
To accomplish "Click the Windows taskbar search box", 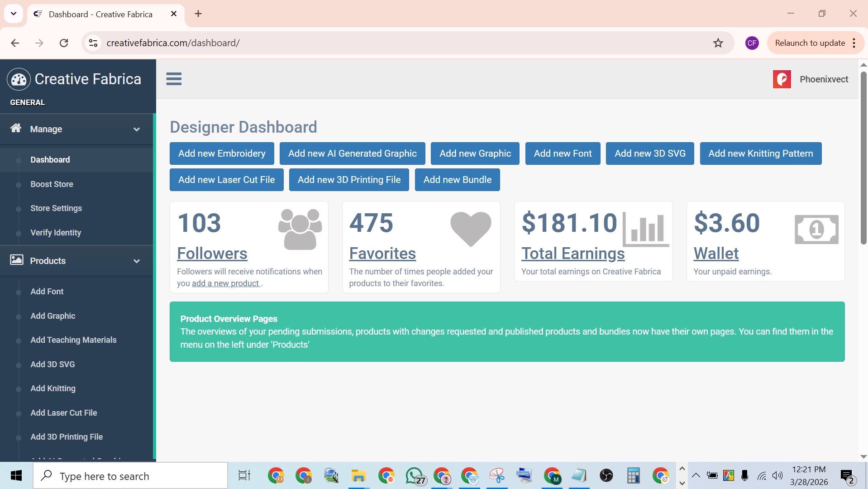I will (x=130, y=476).
